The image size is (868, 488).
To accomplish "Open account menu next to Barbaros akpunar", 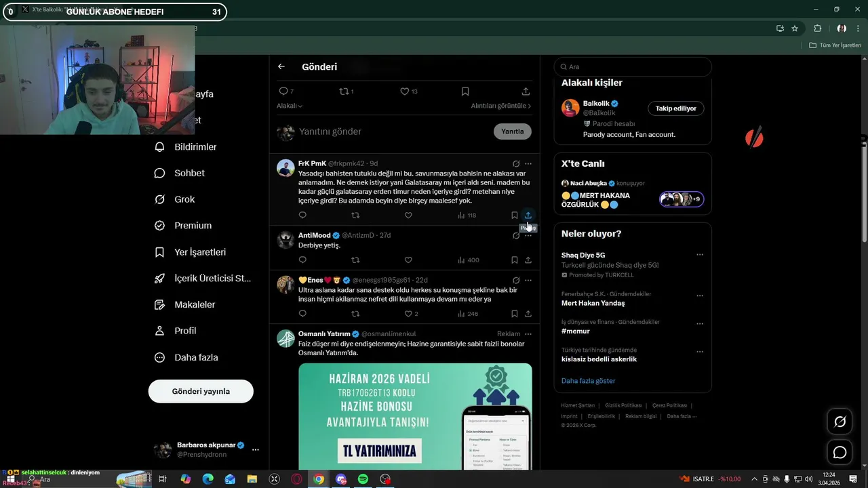I will tap(256, 449).
